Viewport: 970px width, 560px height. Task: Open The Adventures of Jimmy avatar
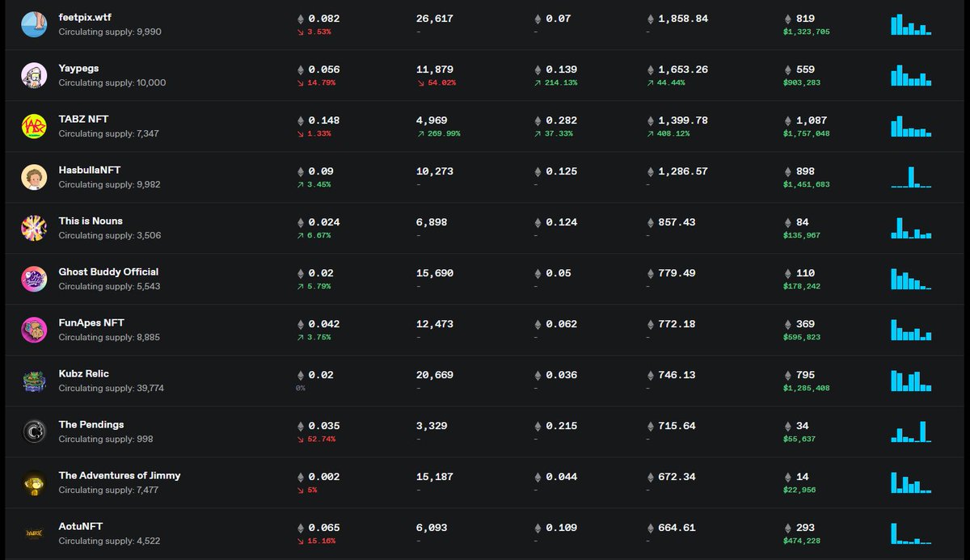34,482
